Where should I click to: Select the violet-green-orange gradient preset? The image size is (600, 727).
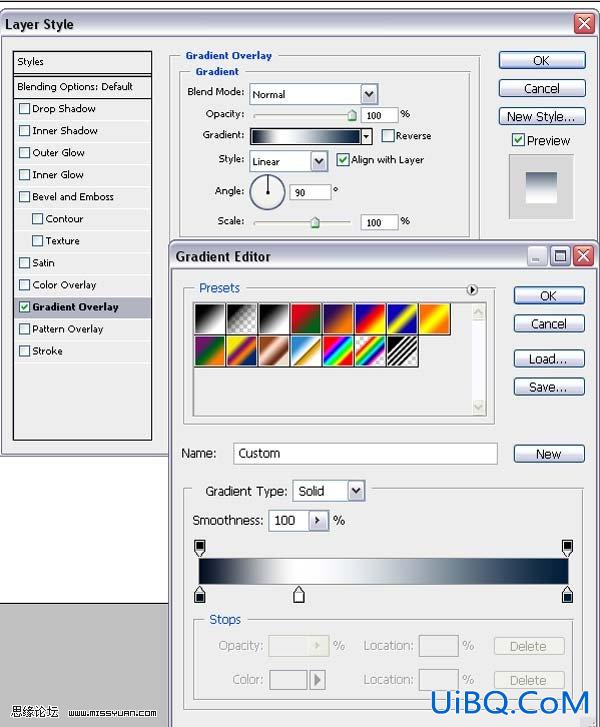(210, 351)
